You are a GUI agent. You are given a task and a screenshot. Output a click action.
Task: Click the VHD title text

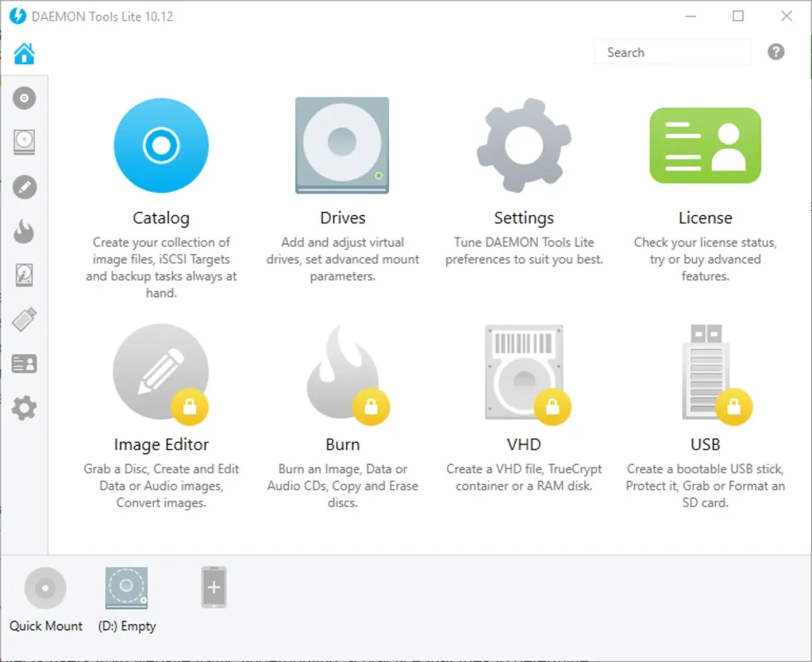click(524, 444)
